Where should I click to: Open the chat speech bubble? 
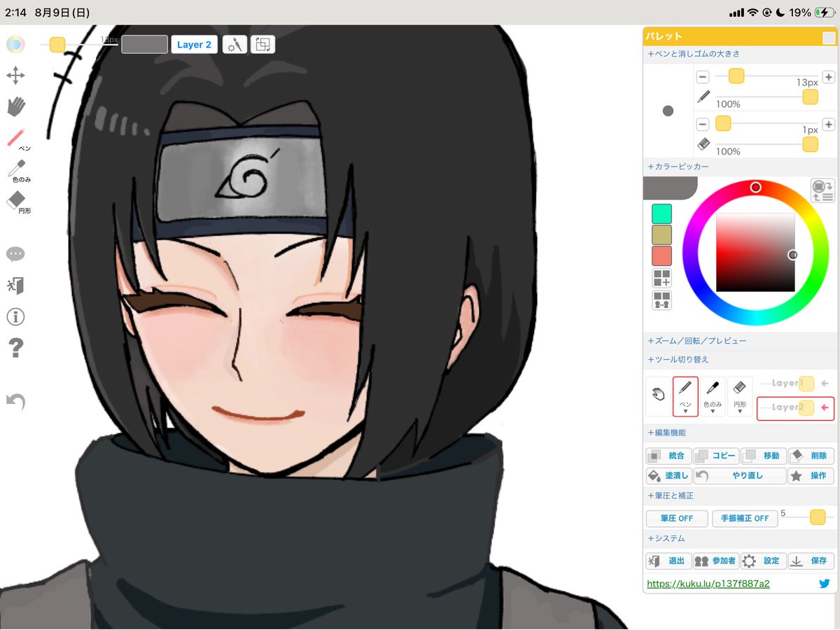point(15,254)
